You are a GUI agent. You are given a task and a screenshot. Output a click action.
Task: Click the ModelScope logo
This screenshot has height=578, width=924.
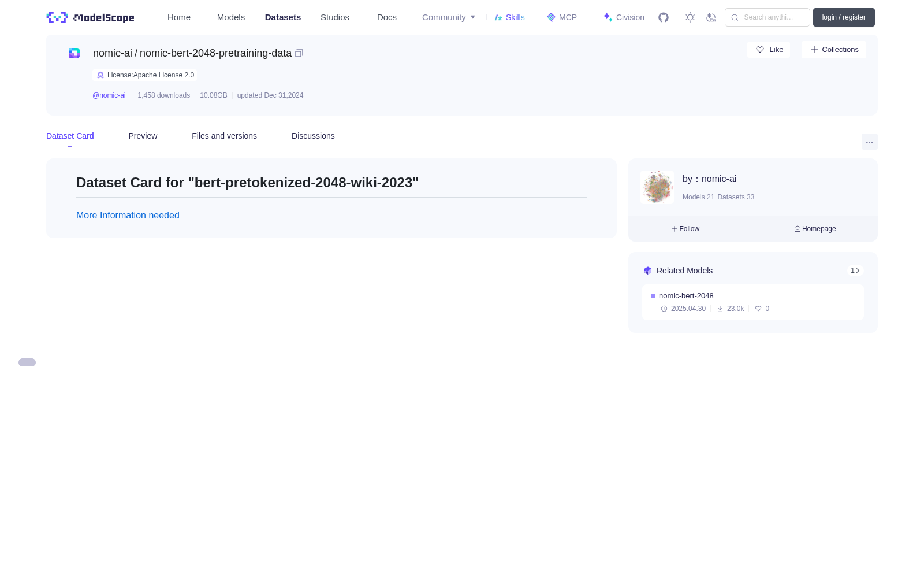coord(90,17)
